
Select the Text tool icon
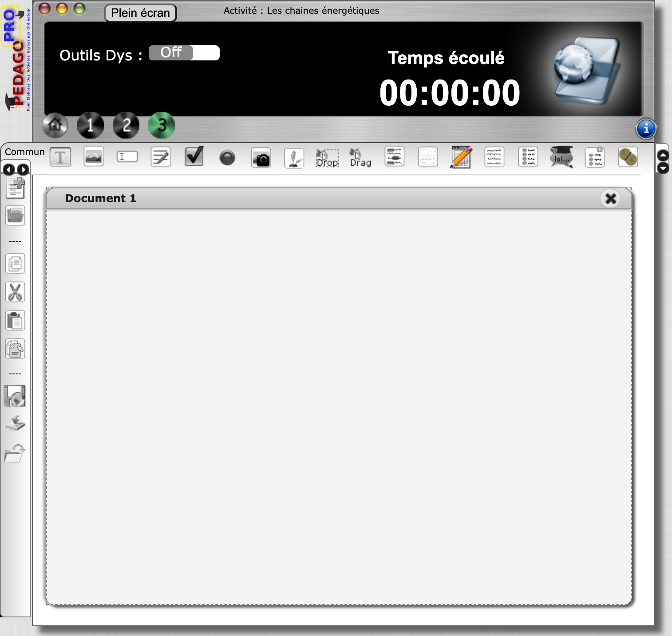click(x=60, y=157)
